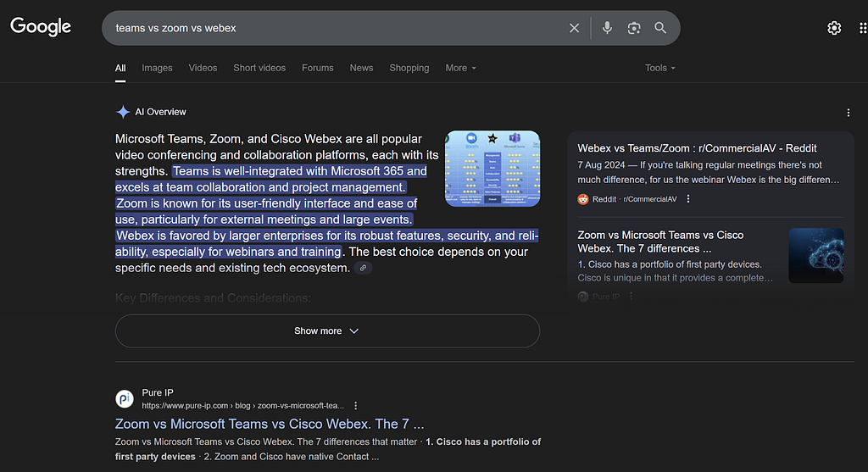The image size is (868, 472).
Task: Click the Pure IP favicon in search result
Action: 125,398
